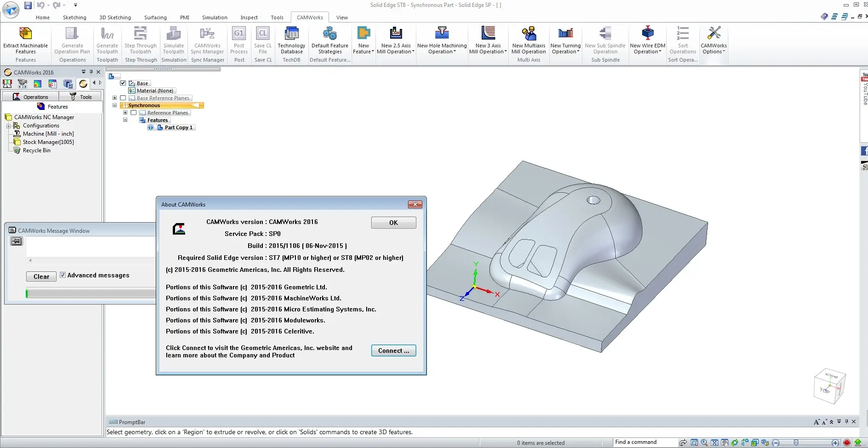The width and height of the screenshot is (868, 448).
Task: Expand the Configurations tree node
Action: [8, 126]
